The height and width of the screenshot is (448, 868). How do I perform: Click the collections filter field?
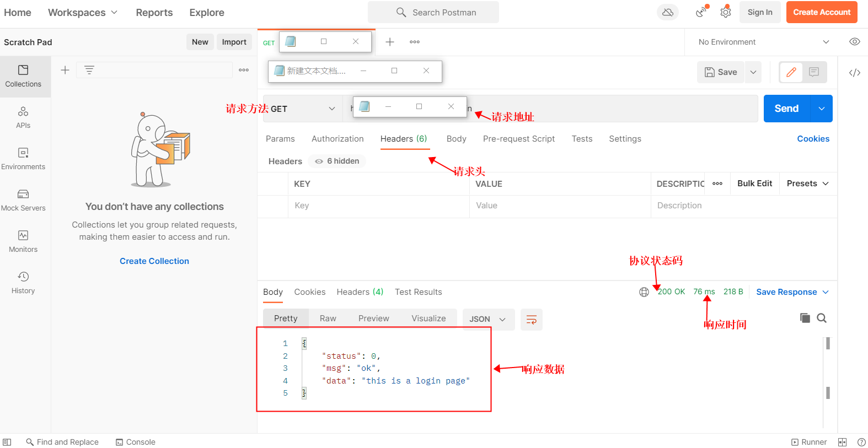(x=154, y=70)
